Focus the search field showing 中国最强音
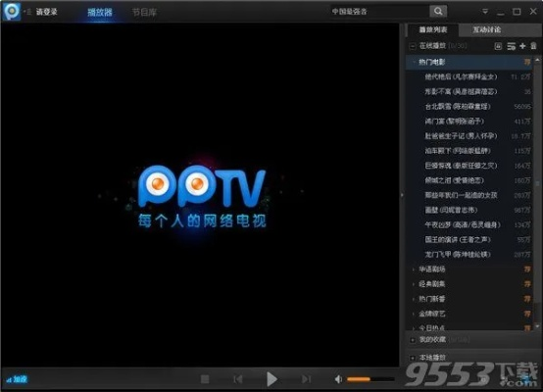This screenshot has width=543, height=392. point(379,12)
